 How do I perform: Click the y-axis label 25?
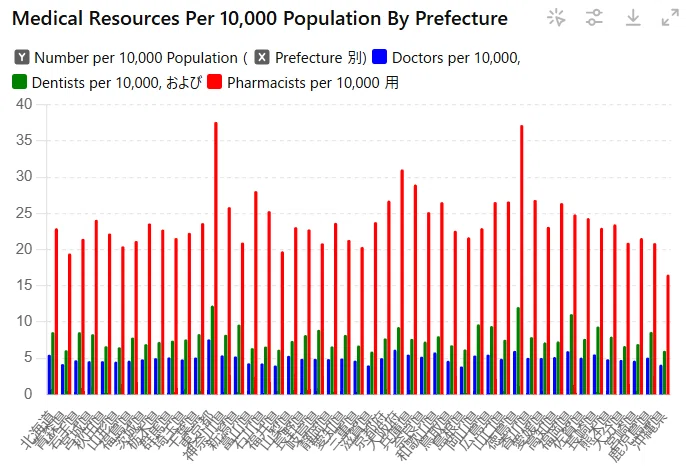tap(24, 213)
